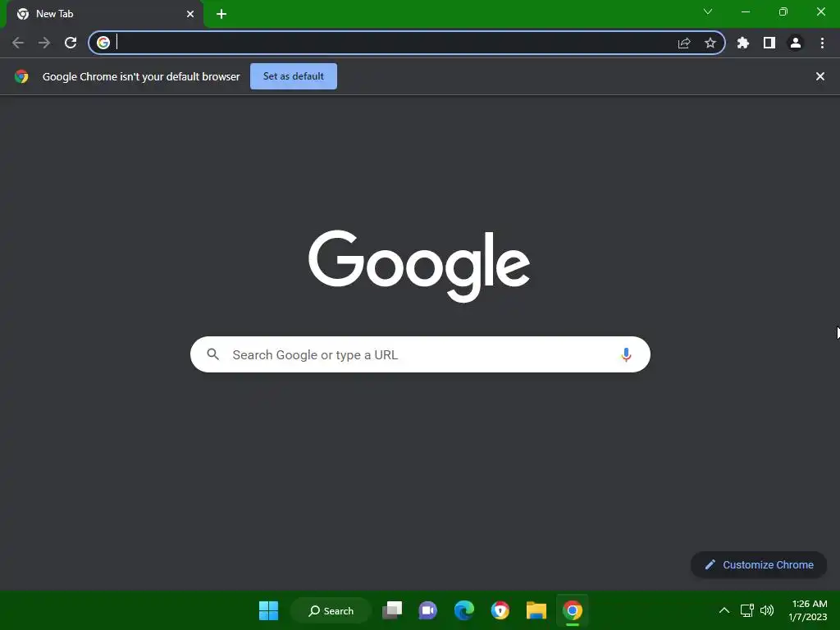
Task: Click the Google icon in address bar
Action: click(x=103, y=43)
